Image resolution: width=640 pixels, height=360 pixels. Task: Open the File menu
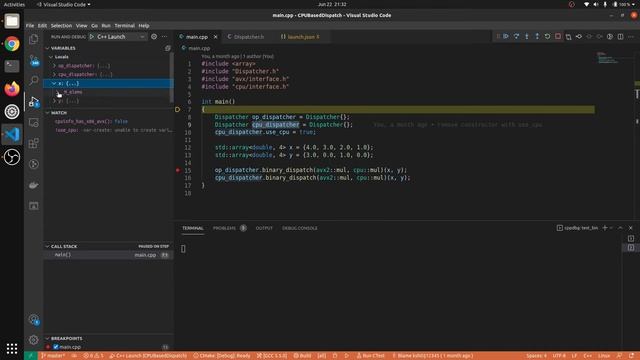click(30, 25)
